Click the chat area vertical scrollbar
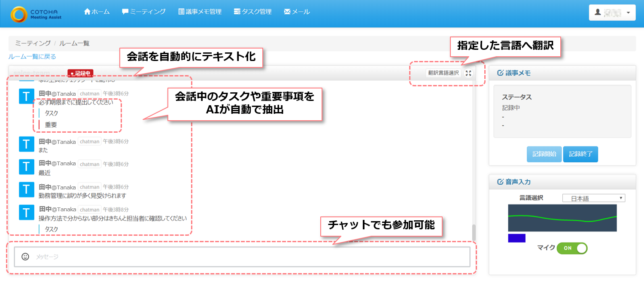This screenshot has height=283, width=644. (474, 232)
